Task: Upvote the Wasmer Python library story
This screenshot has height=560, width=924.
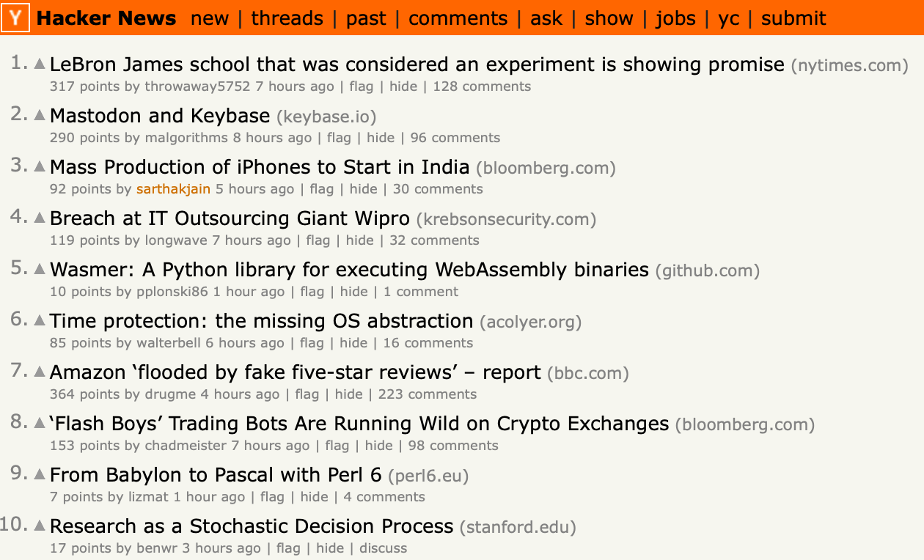Action: click(40, 269)
